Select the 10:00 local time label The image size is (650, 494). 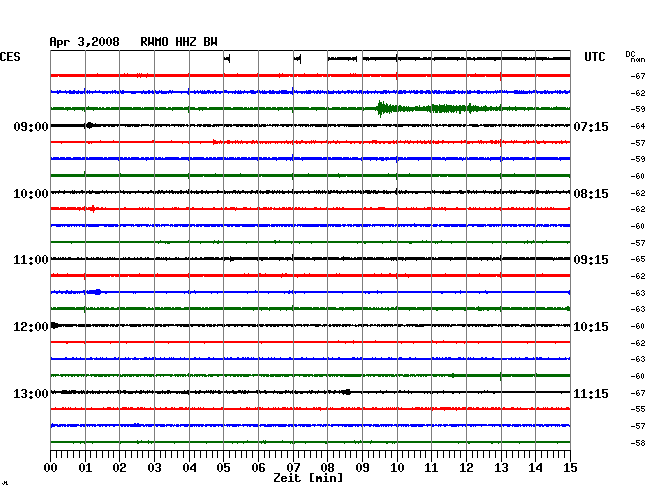31,194
